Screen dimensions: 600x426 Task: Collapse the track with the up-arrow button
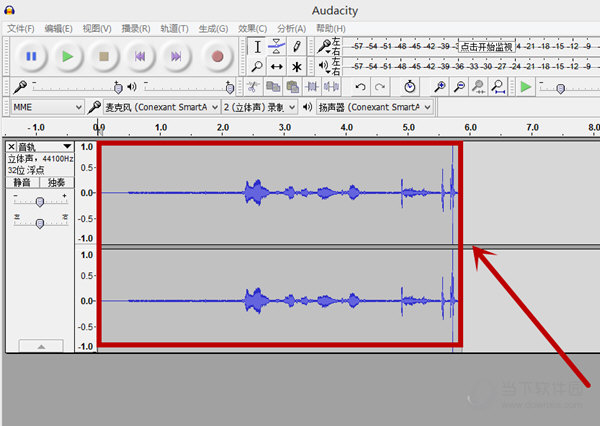(41, 346)
